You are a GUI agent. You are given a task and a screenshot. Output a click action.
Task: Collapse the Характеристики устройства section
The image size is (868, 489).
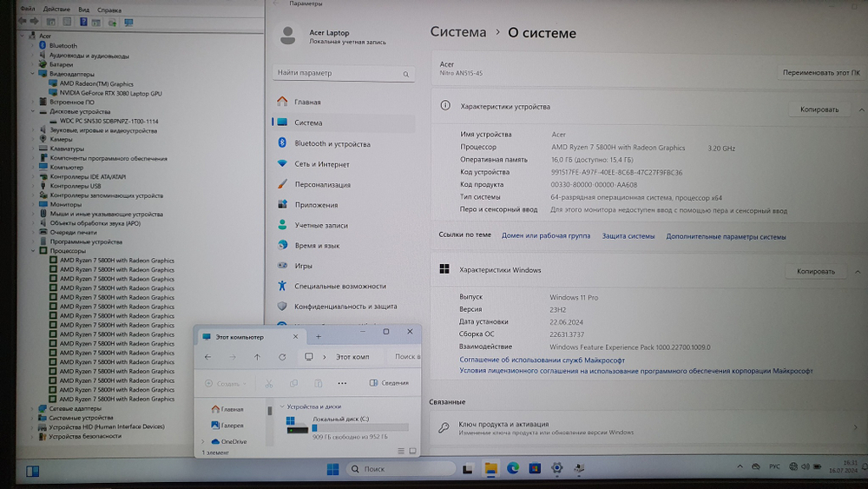coord(861,109)
